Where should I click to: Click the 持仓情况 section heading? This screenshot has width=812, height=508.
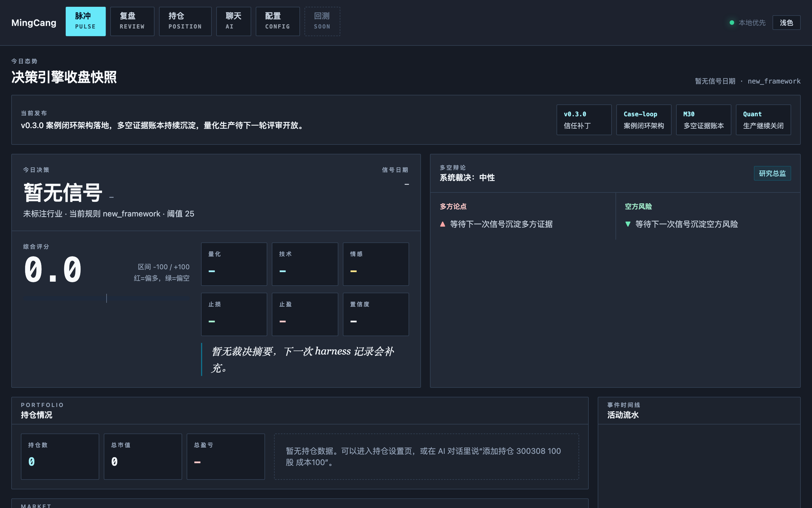[37, 415]
